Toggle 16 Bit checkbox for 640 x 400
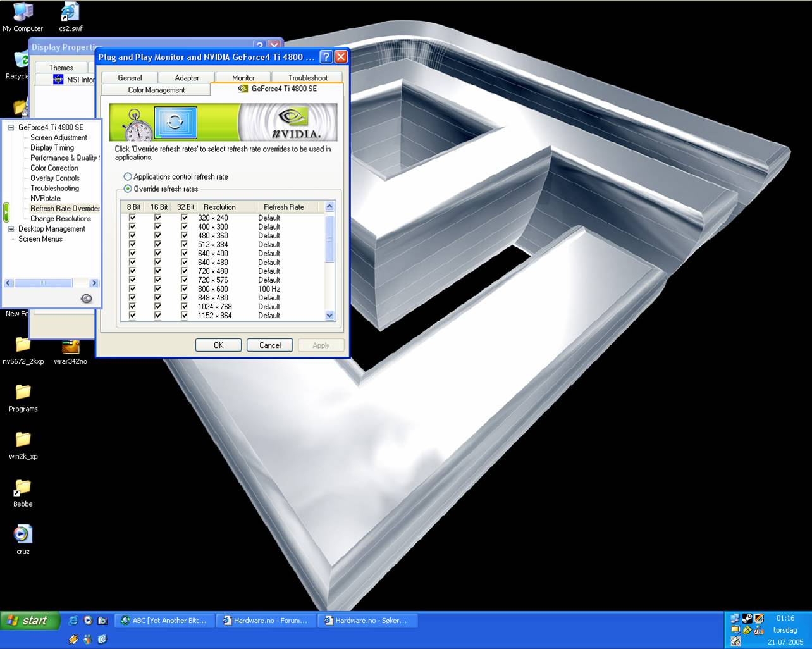The height and width of the screenshot is (649, 812). click(x=158, y=253)
